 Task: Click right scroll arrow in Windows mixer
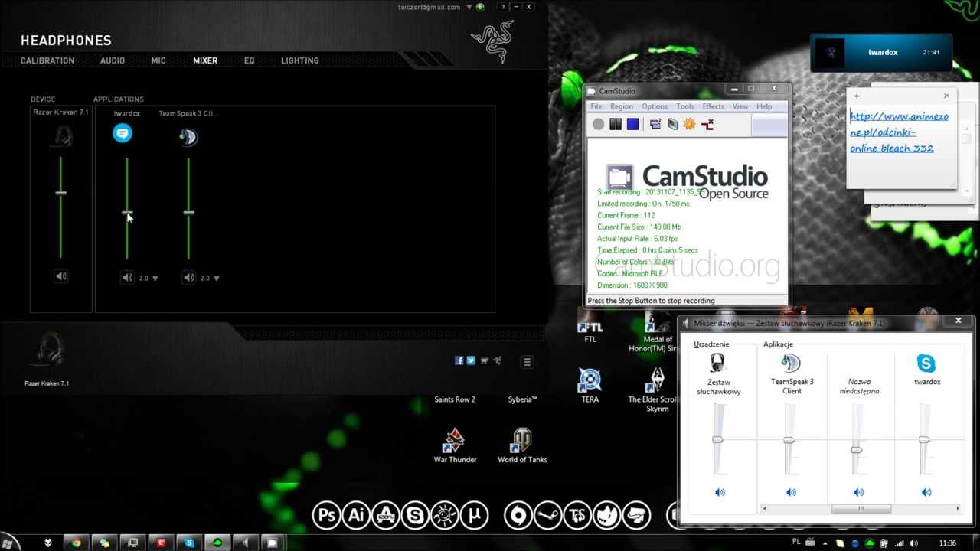tap(957, 508)
